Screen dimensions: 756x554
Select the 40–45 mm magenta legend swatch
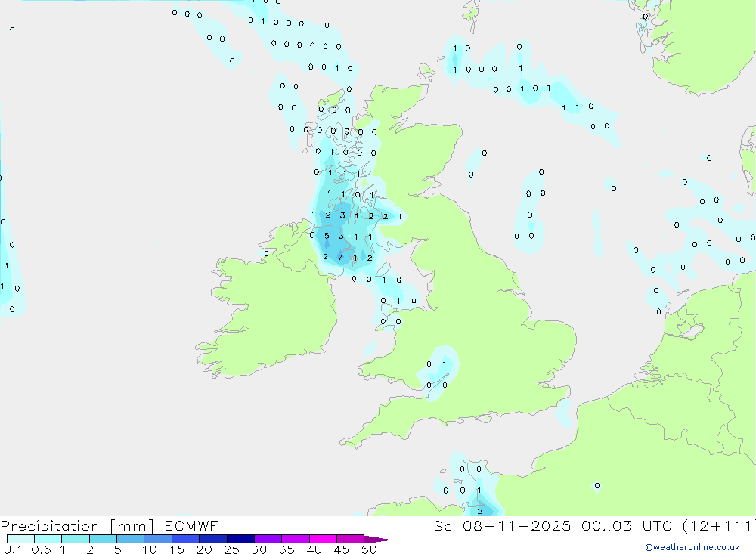[x=323, y=539]
